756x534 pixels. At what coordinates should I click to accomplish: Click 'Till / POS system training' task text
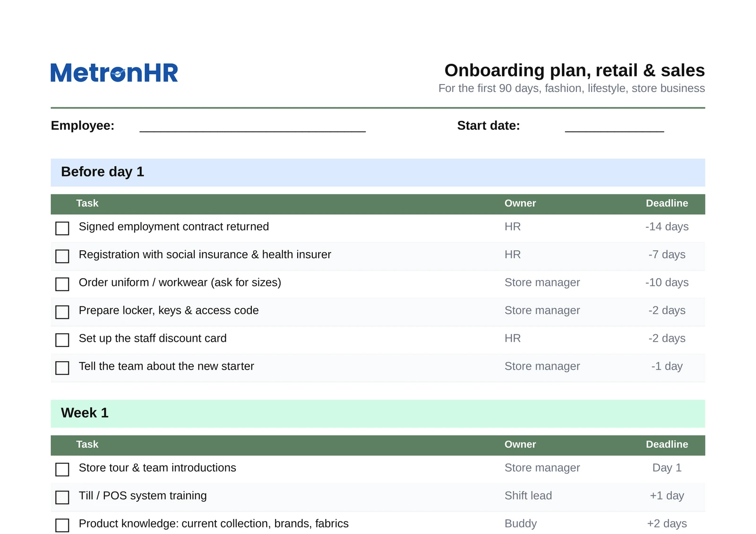[143, 496]
